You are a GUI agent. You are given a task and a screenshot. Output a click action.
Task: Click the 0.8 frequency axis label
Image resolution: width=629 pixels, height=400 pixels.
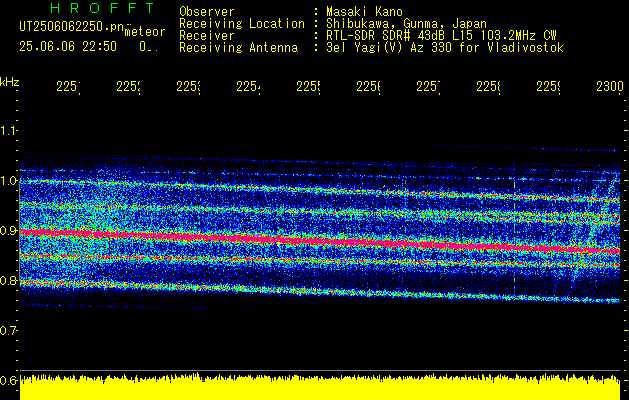point(9,280)
